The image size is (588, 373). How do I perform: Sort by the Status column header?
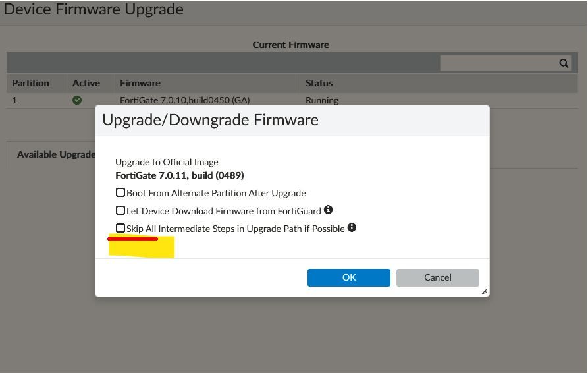pyautogui.click(x=319, y=83)
